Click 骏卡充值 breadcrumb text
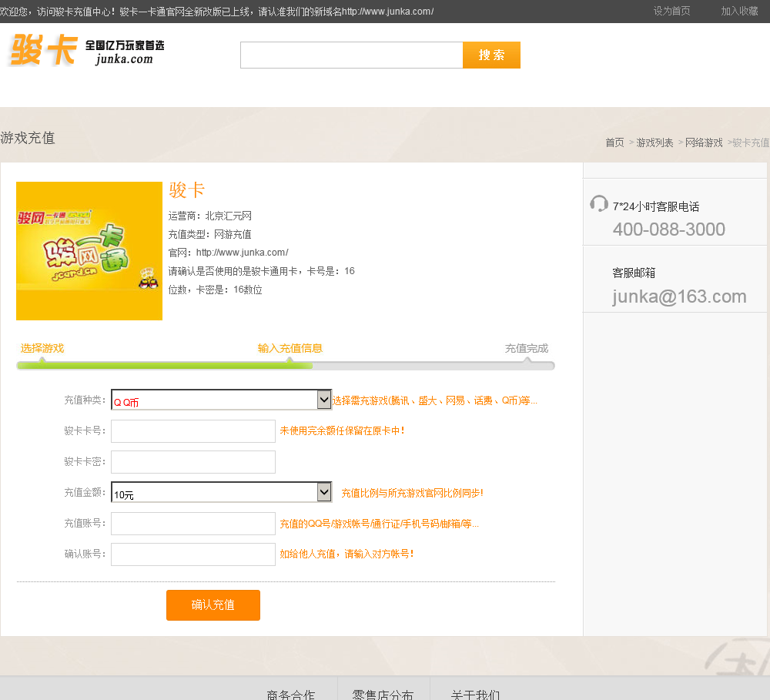The image size is (770, 700). [x=751, y=142]
